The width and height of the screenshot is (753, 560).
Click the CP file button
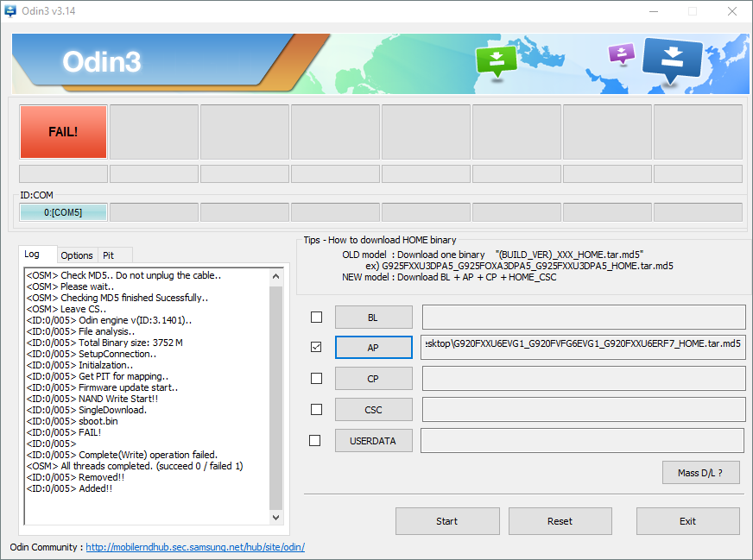coord(374,379)
